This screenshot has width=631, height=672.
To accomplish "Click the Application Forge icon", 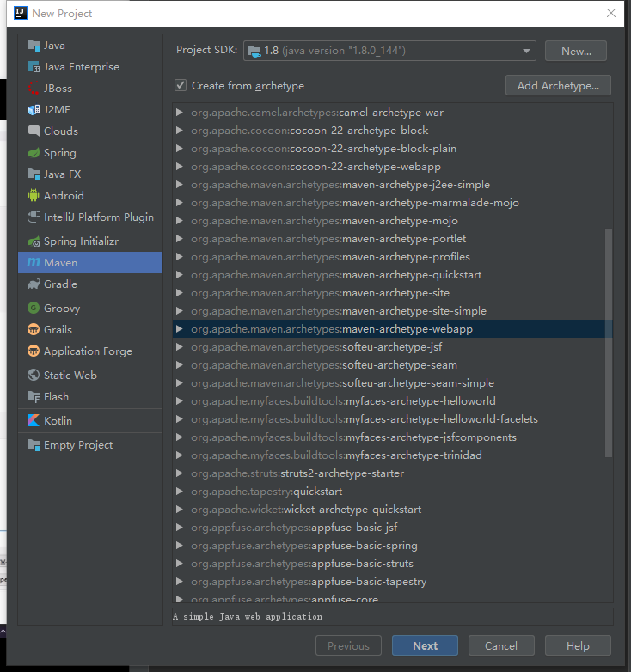I will (x=34, y=351).
